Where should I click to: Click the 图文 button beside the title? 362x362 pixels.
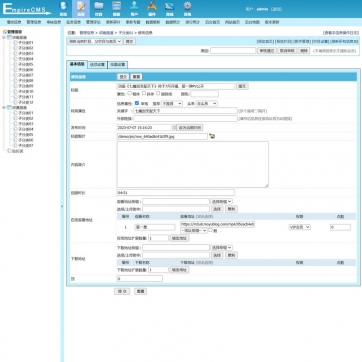tap(242, 86)
